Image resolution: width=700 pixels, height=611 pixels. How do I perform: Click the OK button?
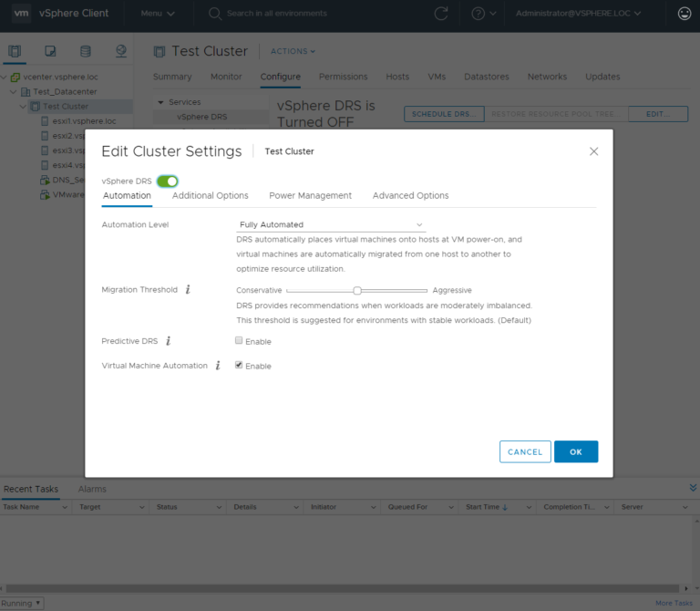(x=576, y=451)
